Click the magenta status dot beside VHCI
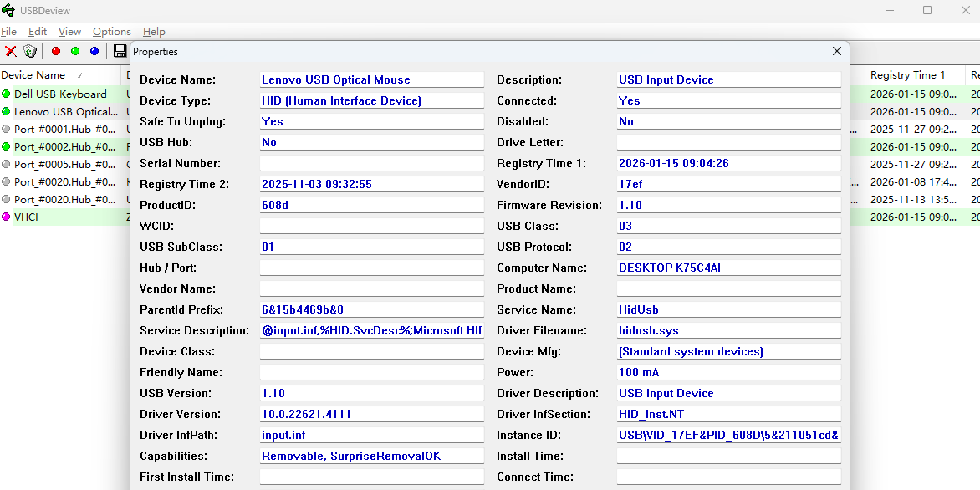 [x=6, y=217]
